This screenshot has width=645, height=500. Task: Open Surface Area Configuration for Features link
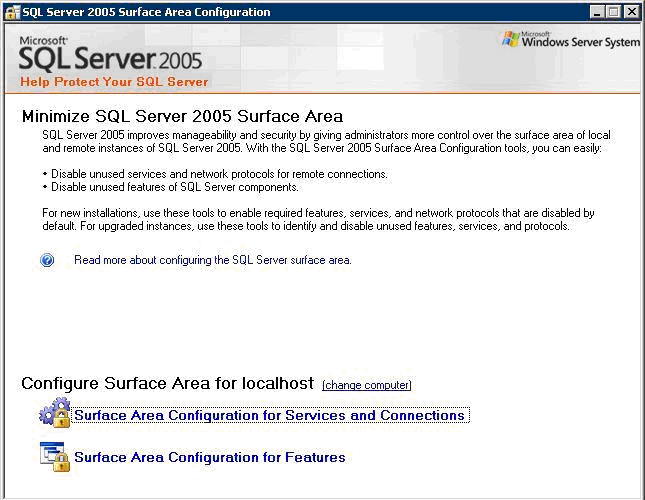coord(210,457)
